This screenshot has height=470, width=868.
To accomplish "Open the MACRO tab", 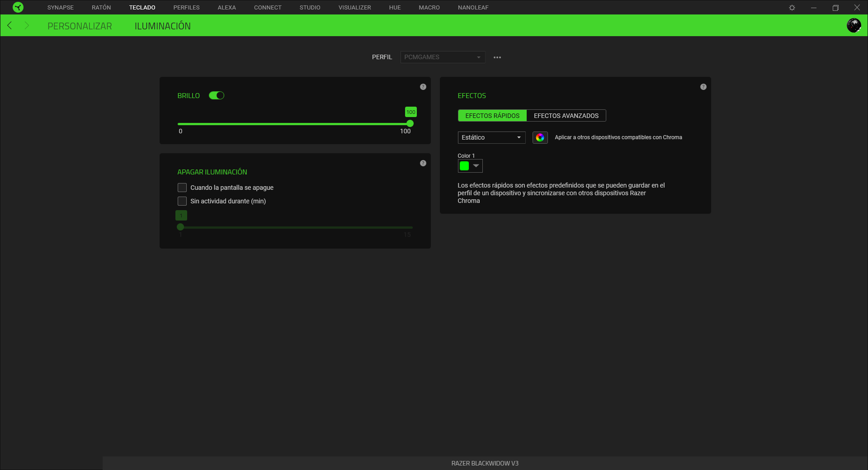I will pyautogui.click(x=429, y=8).
